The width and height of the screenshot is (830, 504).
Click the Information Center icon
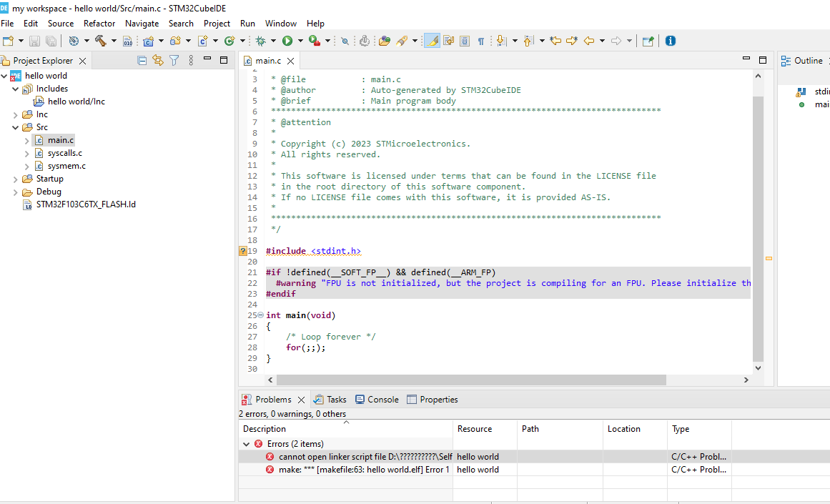tap(670, 41)
